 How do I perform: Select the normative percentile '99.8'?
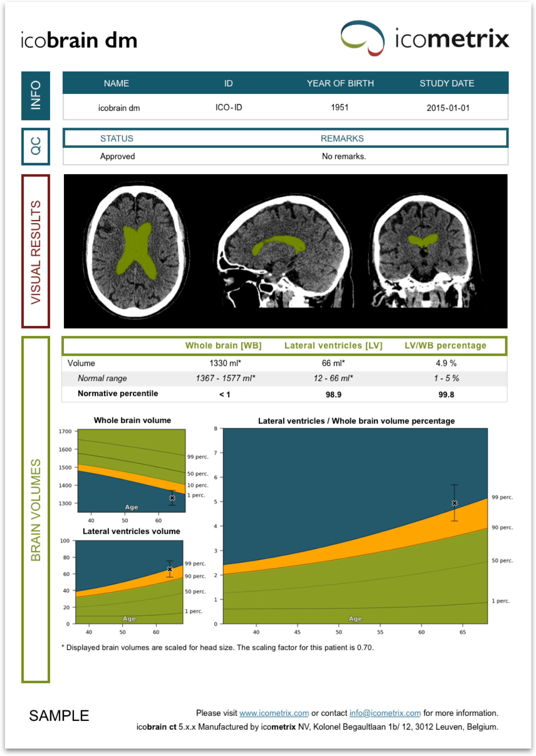coord(446,395)
